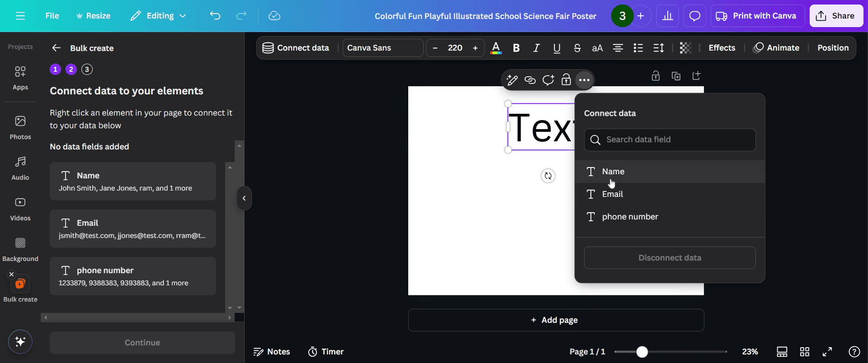The height and width of the screenshot is (363, 868).
Task: Click Connect data in the toolbar
Action: click(296, 48)
